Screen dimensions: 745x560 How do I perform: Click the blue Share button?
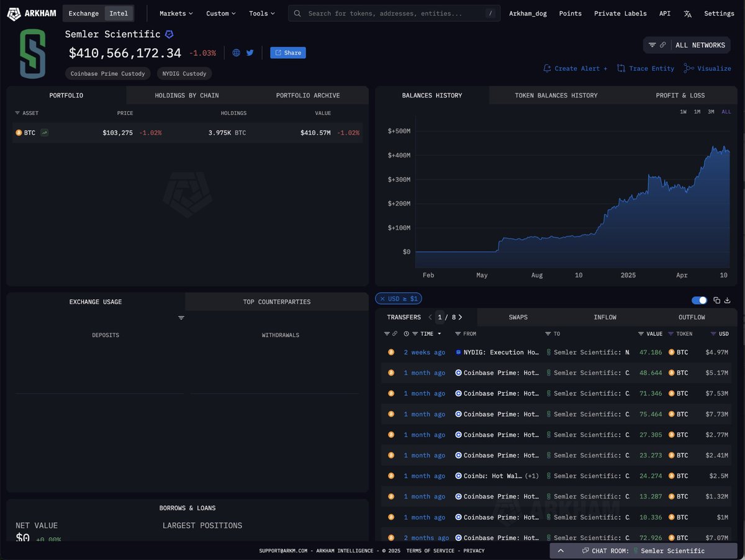tap(288, 53)
